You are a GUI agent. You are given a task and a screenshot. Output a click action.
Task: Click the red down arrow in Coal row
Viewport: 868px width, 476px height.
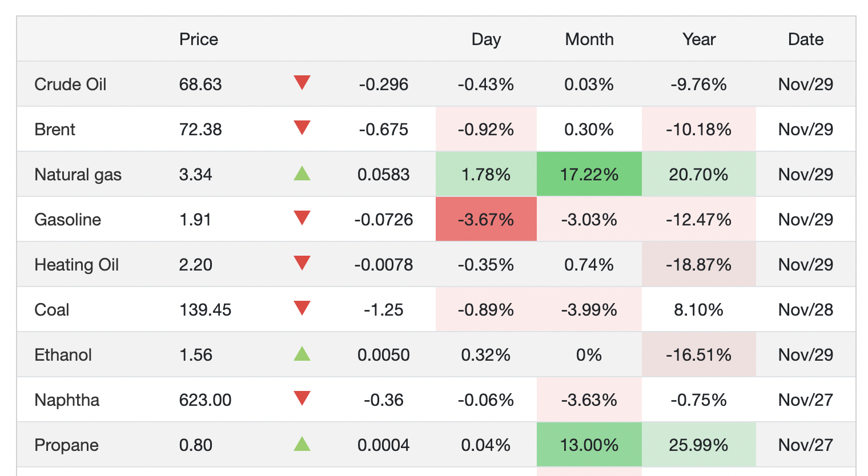[302, 308]
